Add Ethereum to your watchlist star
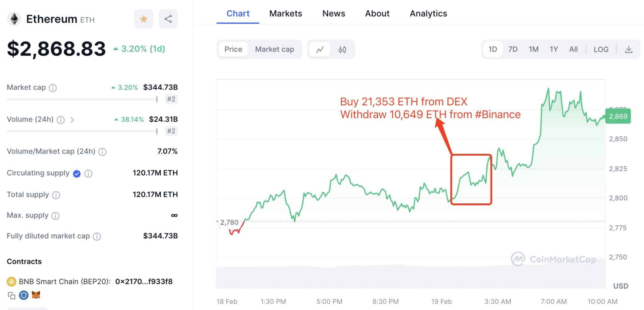 click(x=143, y=19)
